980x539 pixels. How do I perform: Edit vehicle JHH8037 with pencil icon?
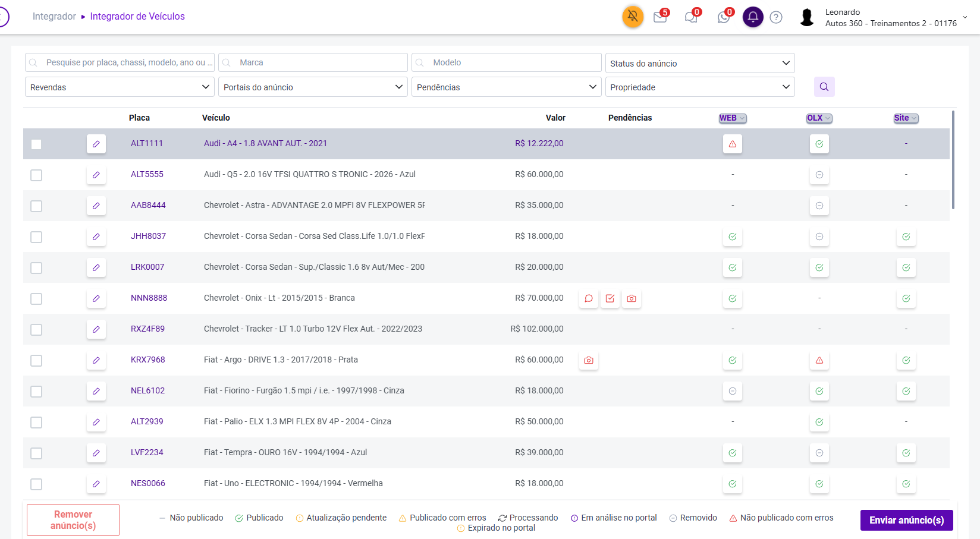(x=96, y=237)
